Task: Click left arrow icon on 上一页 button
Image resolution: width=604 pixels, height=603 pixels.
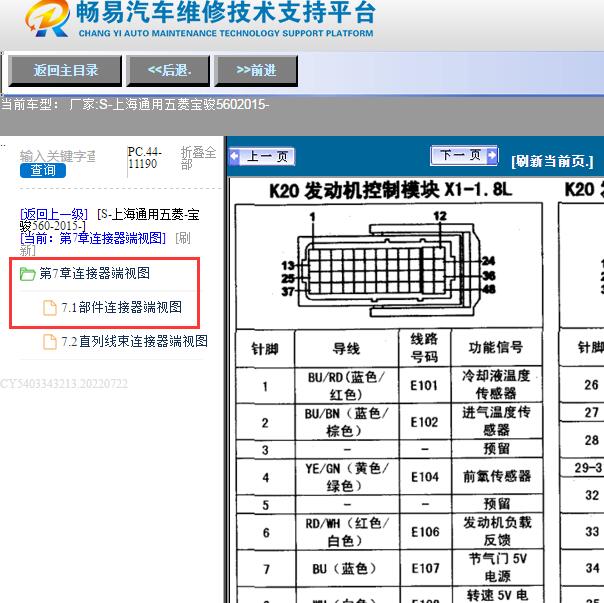Action: pos(234,156)
